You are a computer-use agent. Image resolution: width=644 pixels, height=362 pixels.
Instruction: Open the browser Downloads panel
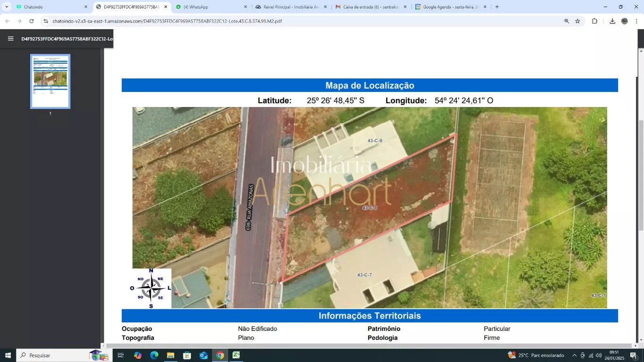tap(612, 21)
